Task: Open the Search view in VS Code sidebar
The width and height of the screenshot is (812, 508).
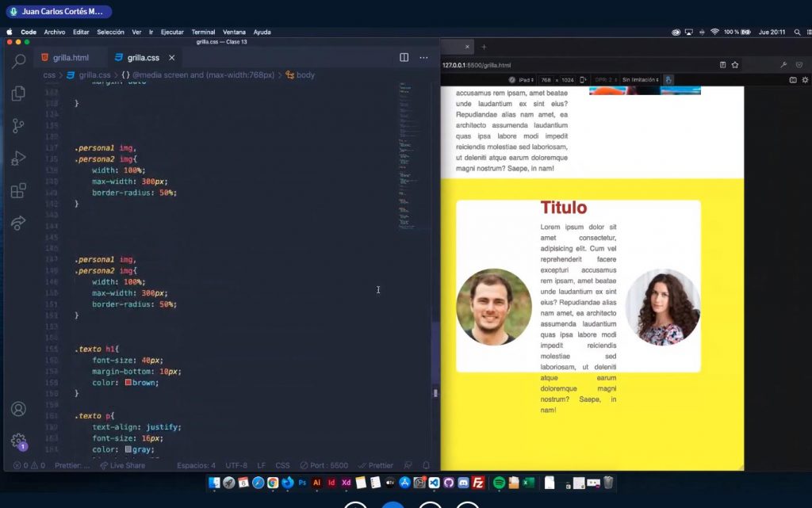Action: coord(19,61)
